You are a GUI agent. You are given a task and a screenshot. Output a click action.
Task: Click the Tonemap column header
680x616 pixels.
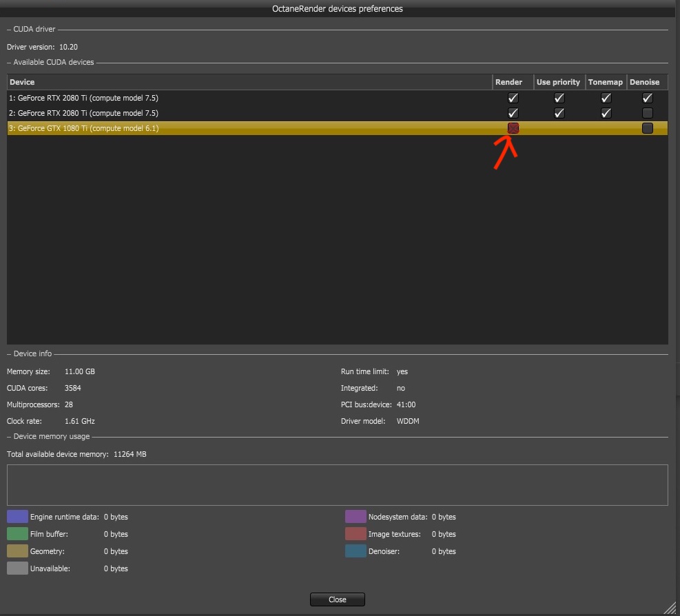click(x=606, y=82)
